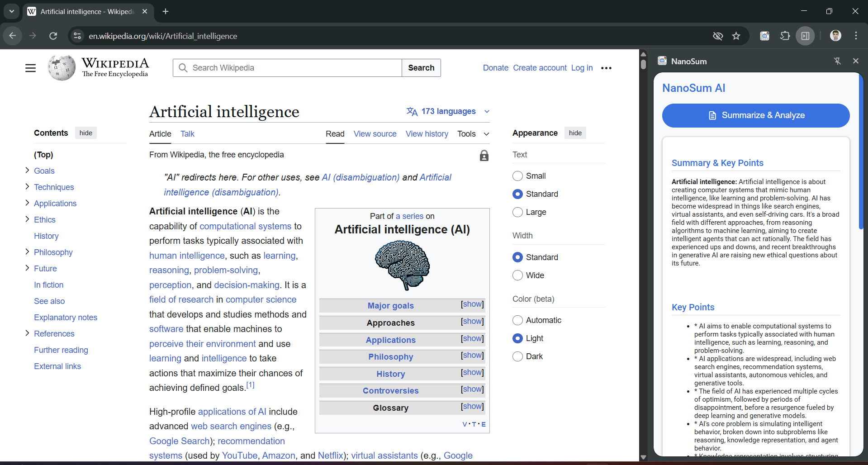Click the Summarize & Analyze button
Image resolution: width=868 pixels, height=465 pixels.
(756, 115)
